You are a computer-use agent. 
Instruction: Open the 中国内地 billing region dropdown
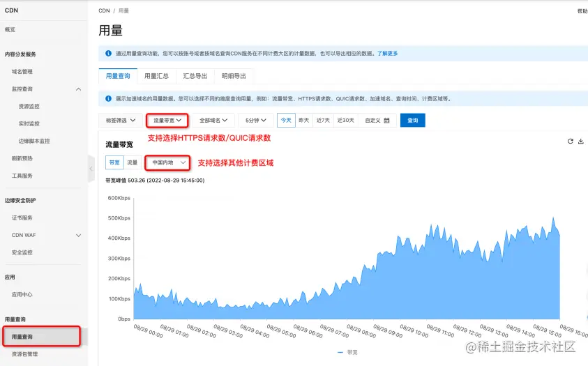pos(167,162)
